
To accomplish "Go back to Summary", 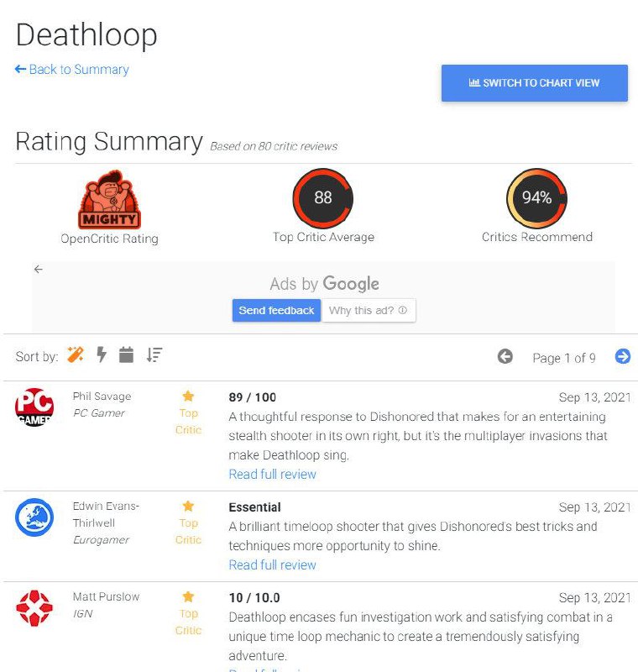I will pos(72,70).
